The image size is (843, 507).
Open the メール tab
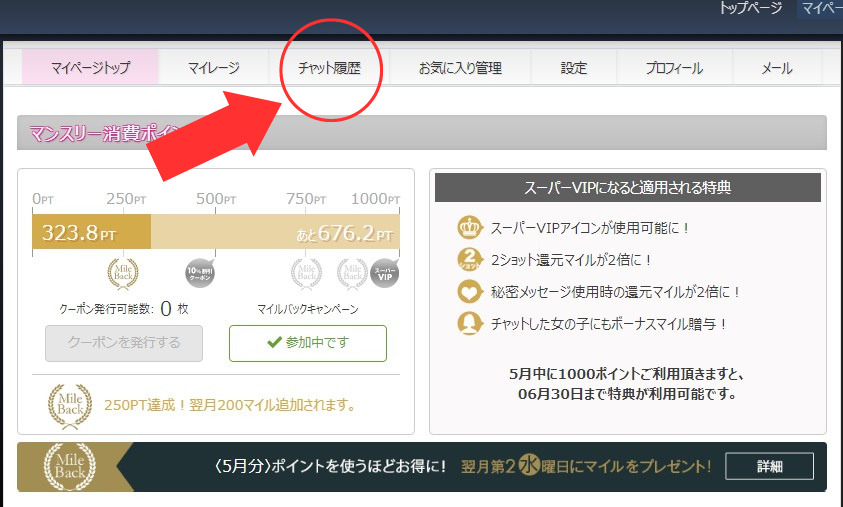coord(776,68)
